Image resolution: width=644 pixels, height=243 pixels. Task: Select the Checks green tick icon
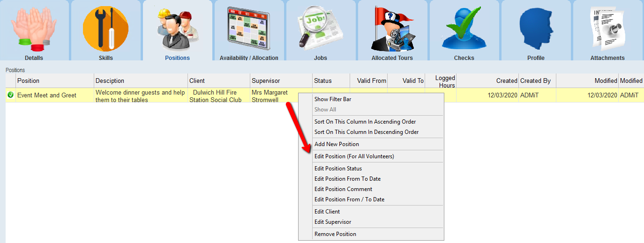(x=464, y=29)
